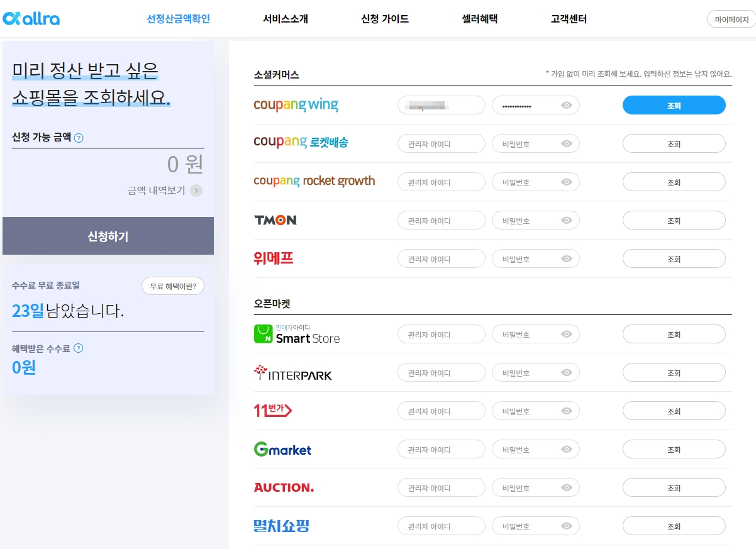
Task: Click 조회 for AUCTION
Action: point(674,488)
